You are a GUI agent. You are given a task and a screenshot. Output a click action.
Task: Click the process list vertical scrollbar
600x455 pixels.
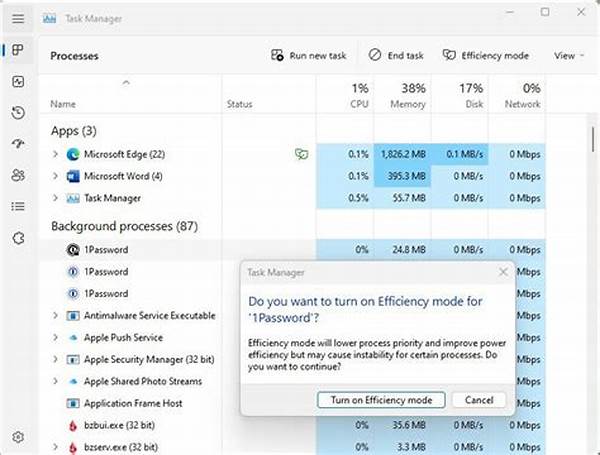(x=593, y=140)
